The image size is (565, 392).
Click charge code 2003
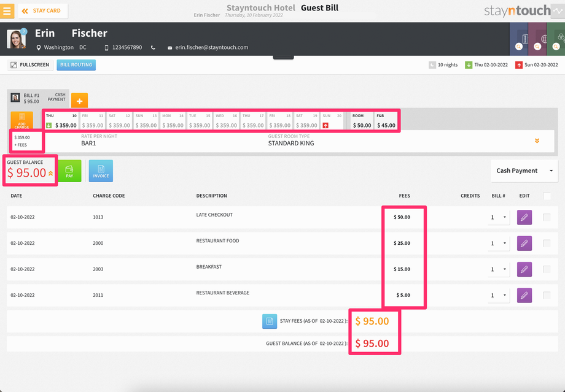(x=98, y=269)
